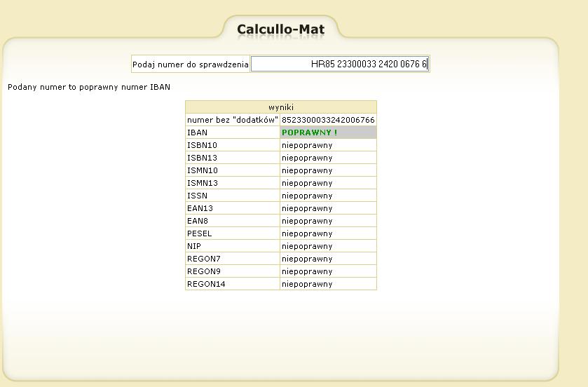The image size is (588, 387).
Task: Click the "Podaj numer do sprawdzenia" label
Action: point(191,64)
